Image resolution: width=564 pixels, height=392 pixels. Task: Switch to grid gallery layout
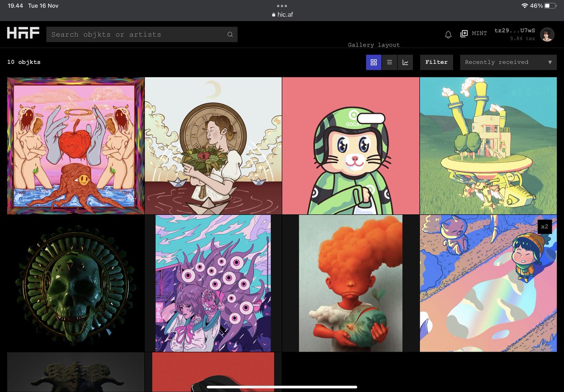point(373,62)
